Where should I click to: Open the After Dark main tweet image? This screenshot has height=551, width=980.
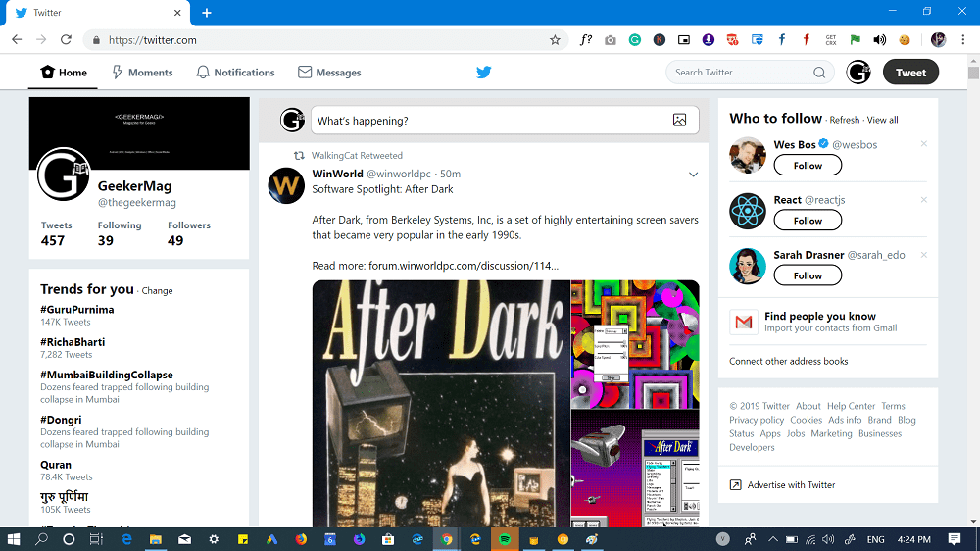[x=441, y=403]
